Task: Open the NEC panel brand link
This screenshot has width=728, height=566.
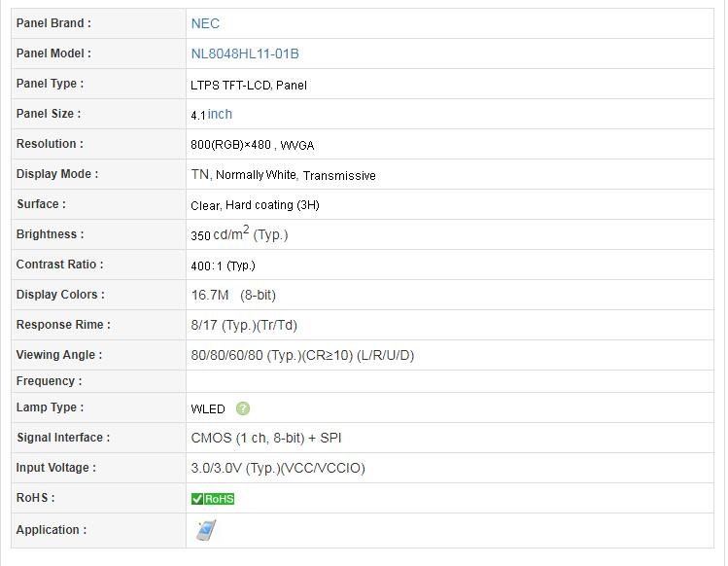Action: [x=205, y=23]
